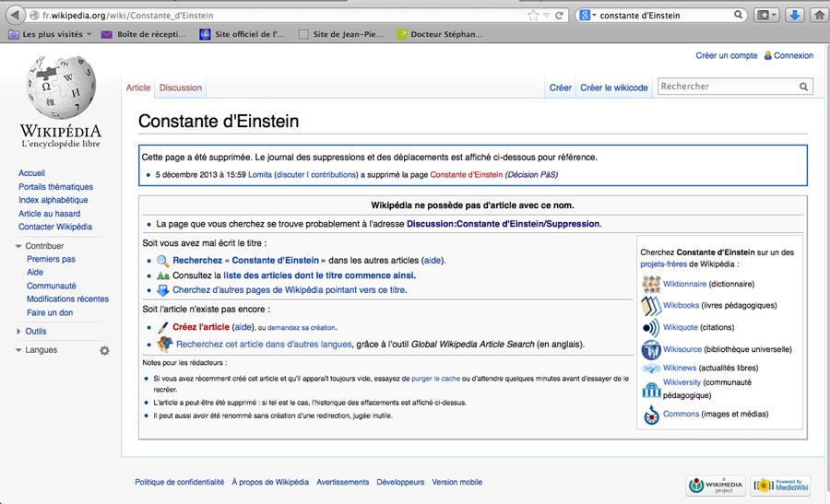Collapse the Contribuer sidebar section
This screenshot has width=830, height=504.
(18, 246)
